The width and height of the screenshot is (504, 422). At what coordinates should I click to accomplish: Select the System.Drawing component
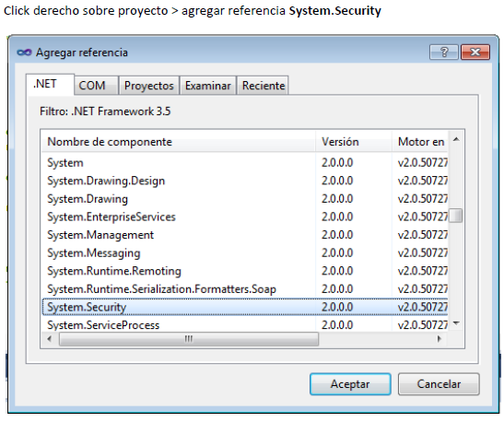point(244,199)
